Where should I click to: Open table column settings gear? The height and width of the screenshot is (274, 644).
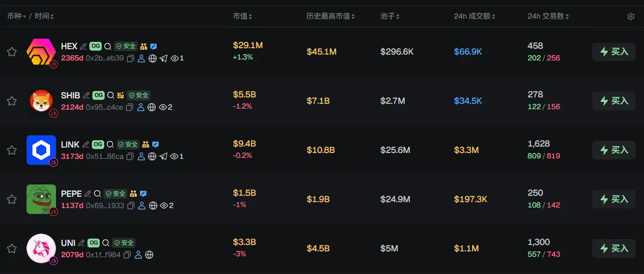point(631,16)
